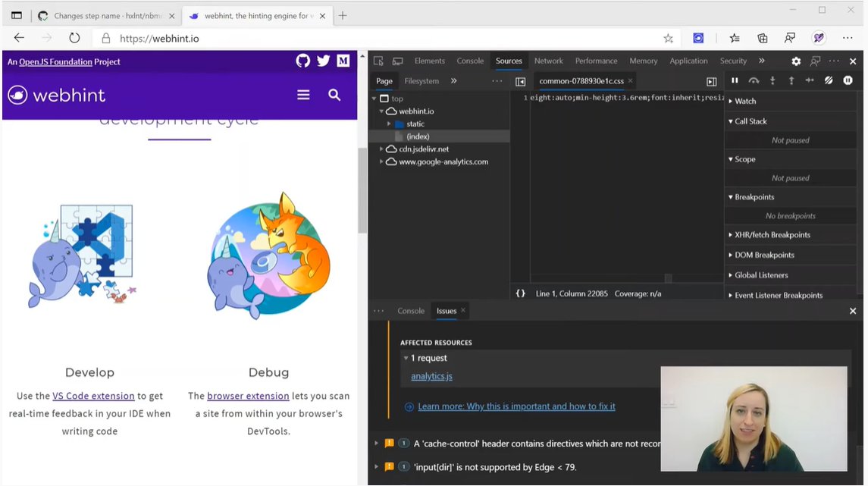This screenshot has height=486, width=868.
Task: Expand the 'cache-control' header issue
Action: pyautogui.click(x=377, y=444)
